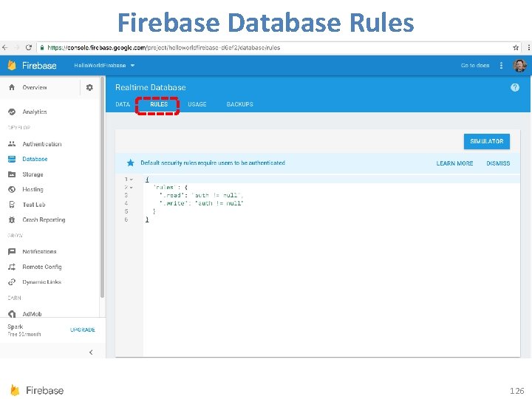Click the AdMob icon
The height and width of the screenshot is (399, 532).
tap(12, 314)
